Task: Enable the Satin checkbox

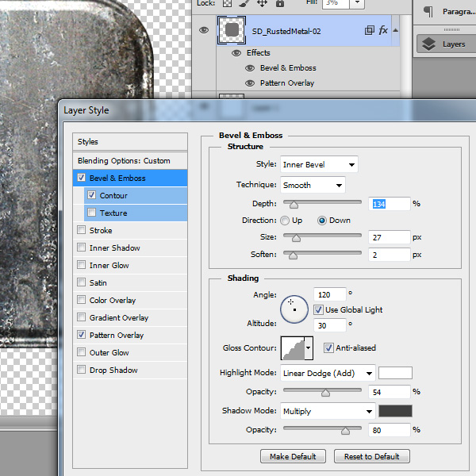Action: pyautogui.click(x=82, y=282)
